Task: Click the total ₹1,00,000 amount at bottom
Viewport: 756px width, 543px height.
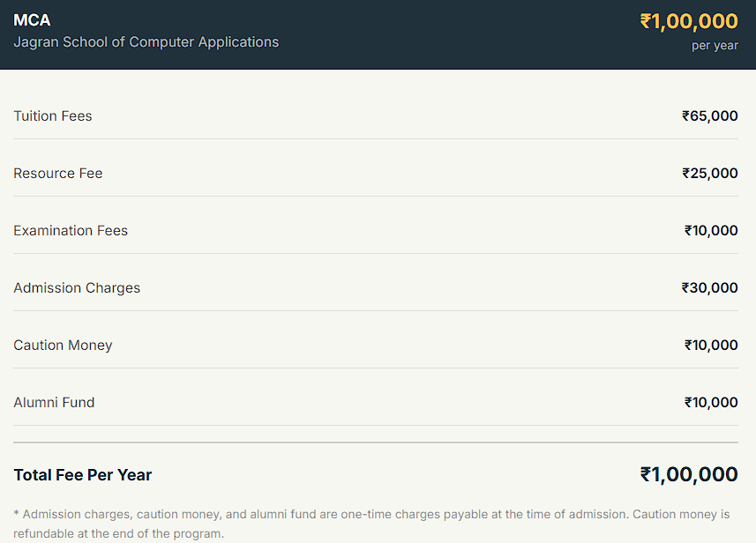Action: tap(688, 475)
